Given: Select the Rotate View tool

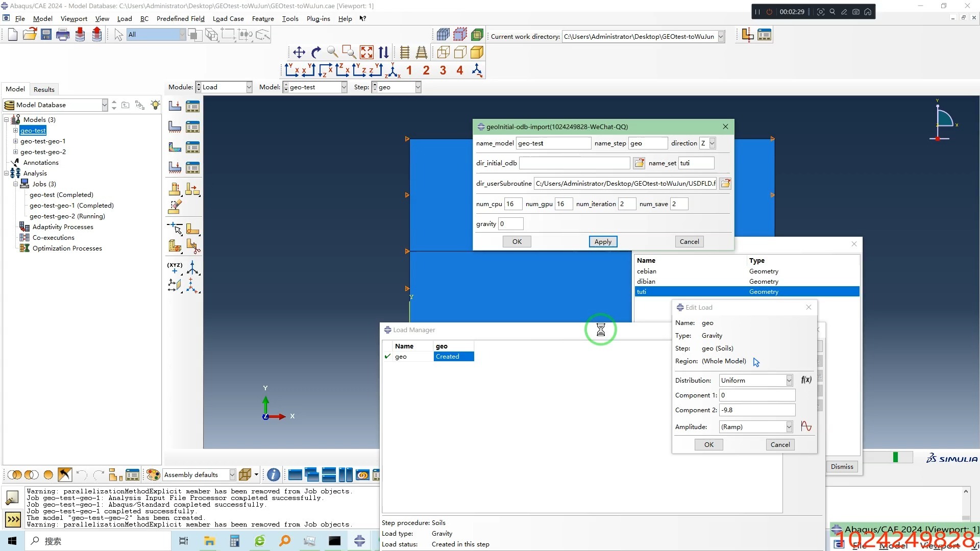Looking at the screenshot, I should pyautogui.click(x=316, y=52).
